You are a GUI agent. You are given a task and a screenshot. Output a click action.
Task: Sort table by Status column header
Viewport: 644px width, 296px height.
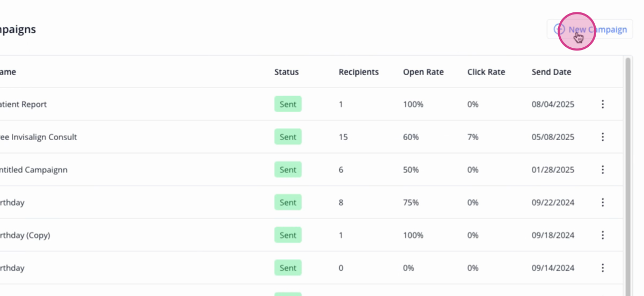[x=287, y=72]
